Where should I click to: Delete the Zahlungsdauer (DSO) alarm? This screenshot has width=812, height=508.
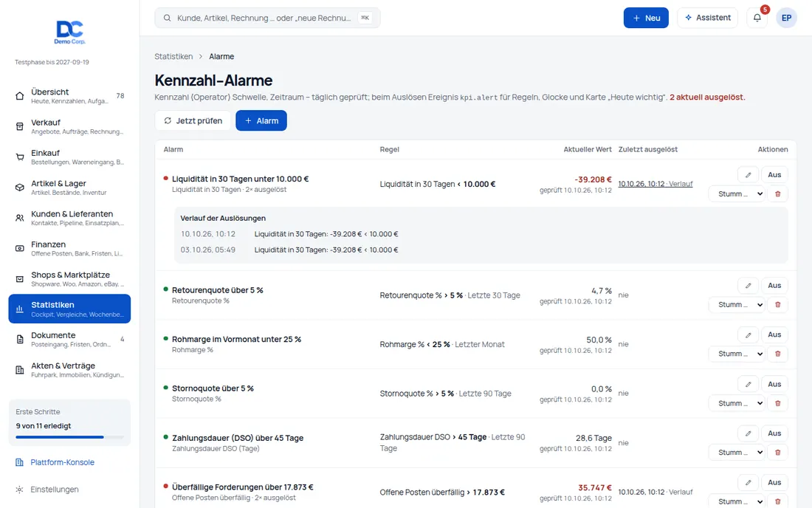pos(777,452)
